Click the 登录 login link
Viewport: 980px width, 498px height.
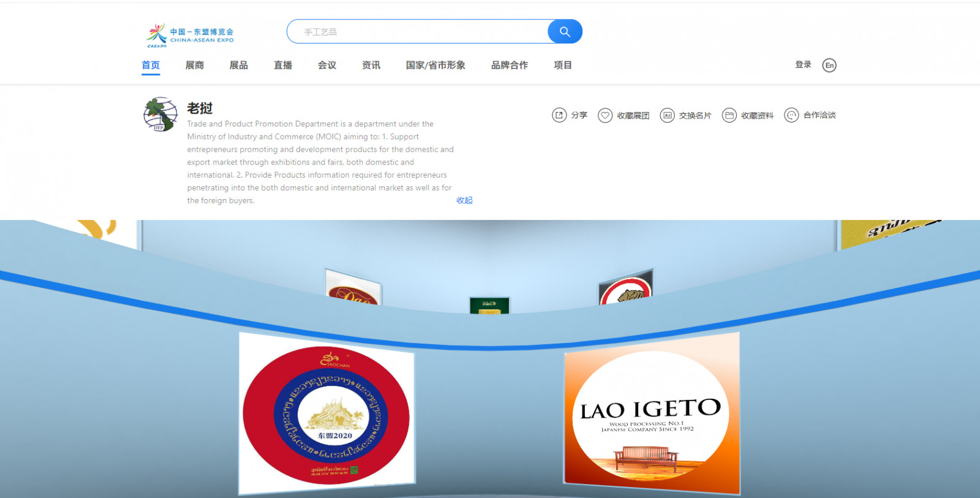point(803,64)
